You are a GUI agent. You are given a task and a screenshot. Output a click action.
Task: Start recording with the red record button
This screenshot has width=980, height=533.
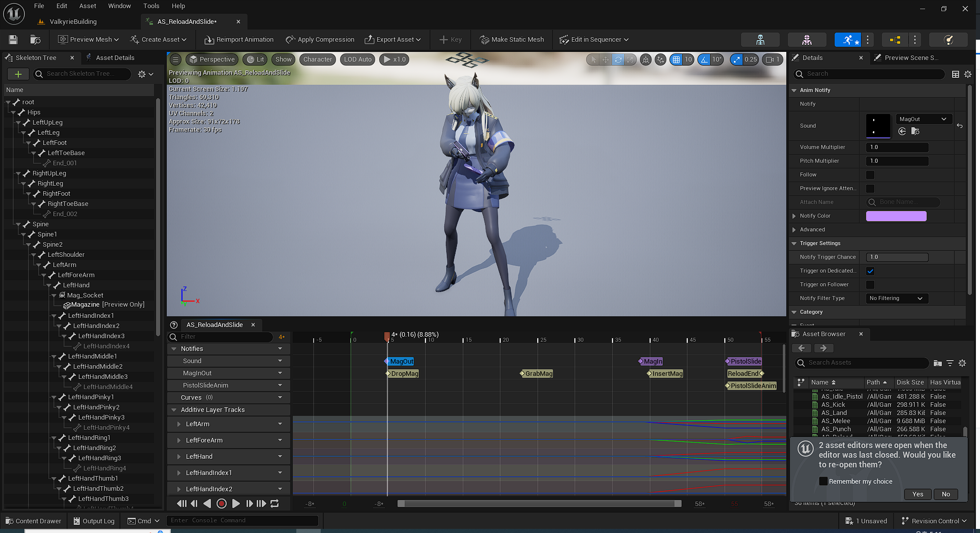(x=222, y=504)
